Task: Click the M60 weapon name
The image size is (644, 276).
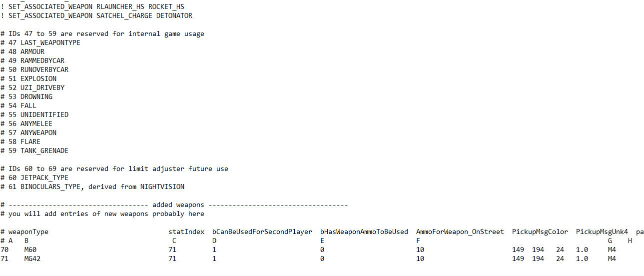Action: (x=30, y=250)
